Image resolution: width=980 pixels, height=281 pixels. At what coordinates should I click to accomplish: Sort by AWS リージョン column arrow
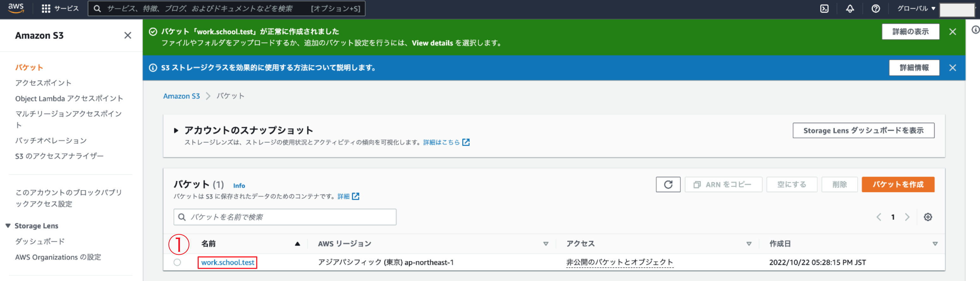(x=546, y=244)
